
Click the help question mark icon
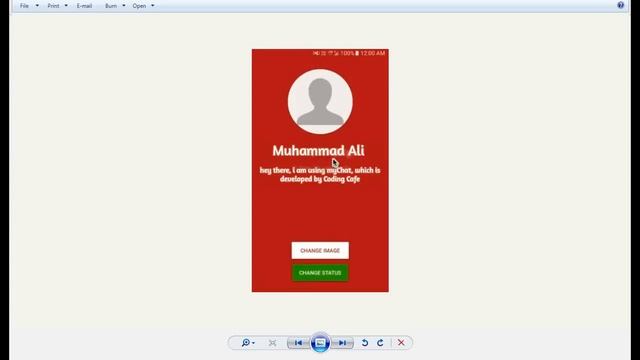pos(620,5)
